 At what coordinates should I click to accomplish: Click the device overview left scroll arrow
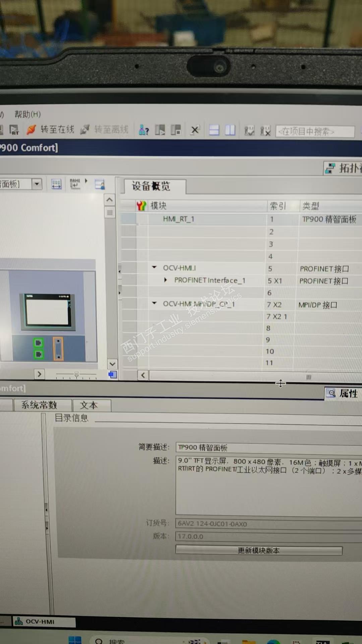pos(143,375)
